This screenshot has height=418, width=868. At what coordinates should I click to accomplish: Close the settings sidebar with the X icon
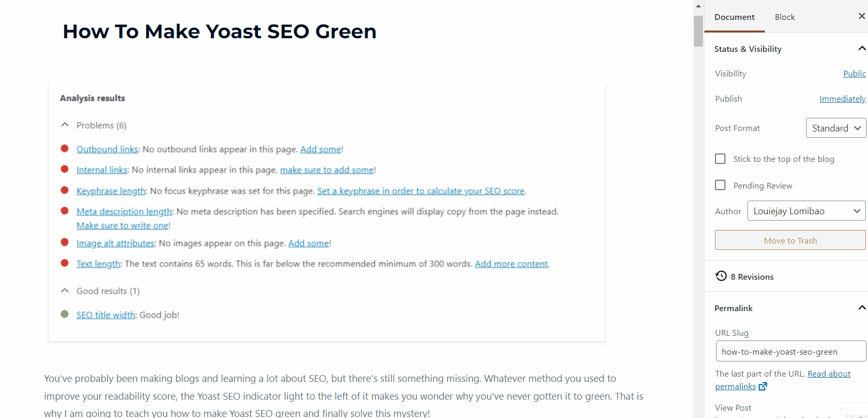point(862,16)
